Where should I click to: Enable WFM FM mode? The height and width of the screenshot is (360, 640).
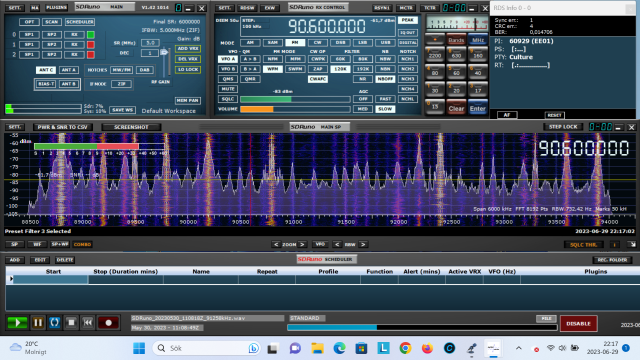[x=273, y=69]
